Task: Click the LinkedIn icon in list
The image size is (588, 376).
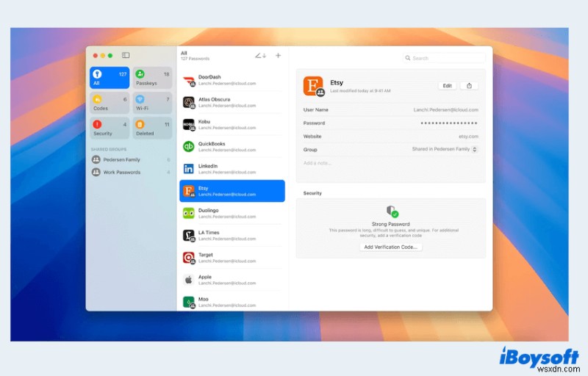Action: (189, 169)
